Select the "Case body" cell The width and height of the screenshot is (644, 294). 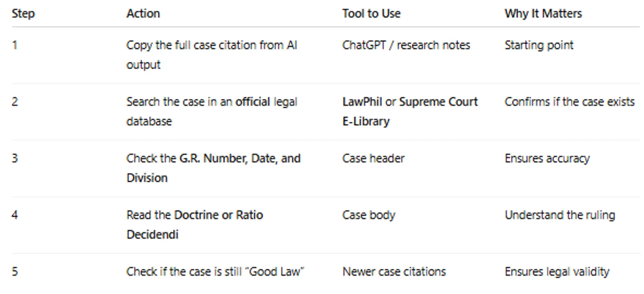(369, 215)
